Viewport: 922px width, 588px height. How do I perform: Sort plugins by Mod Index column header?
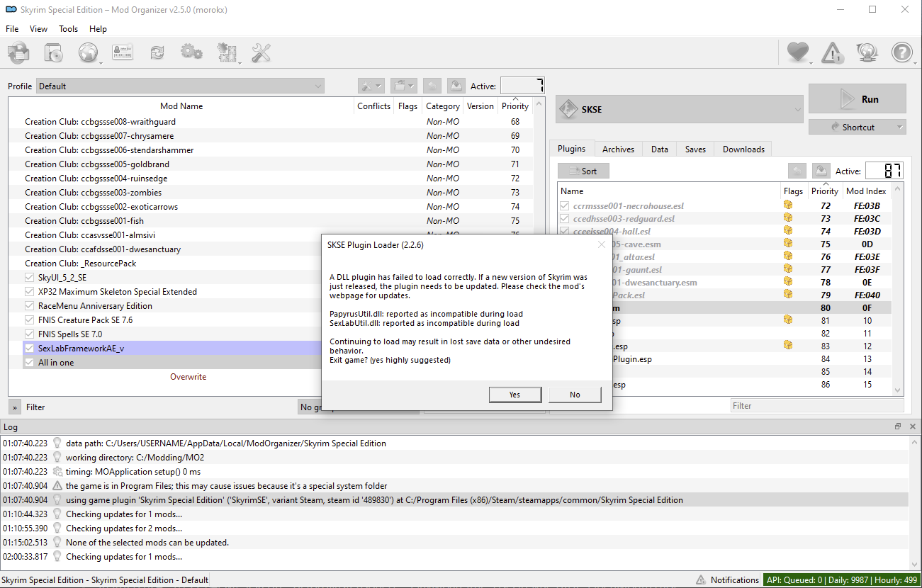click(866, 191)
